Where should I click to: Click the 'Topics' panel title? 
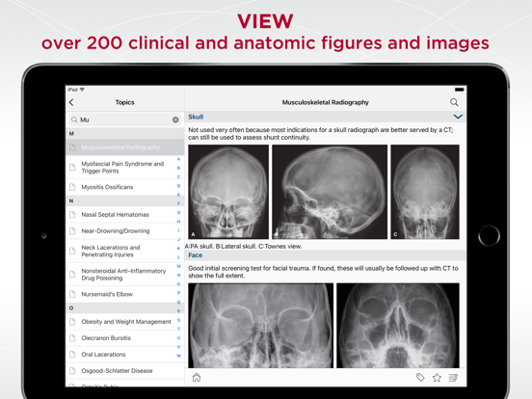point(125,102)
